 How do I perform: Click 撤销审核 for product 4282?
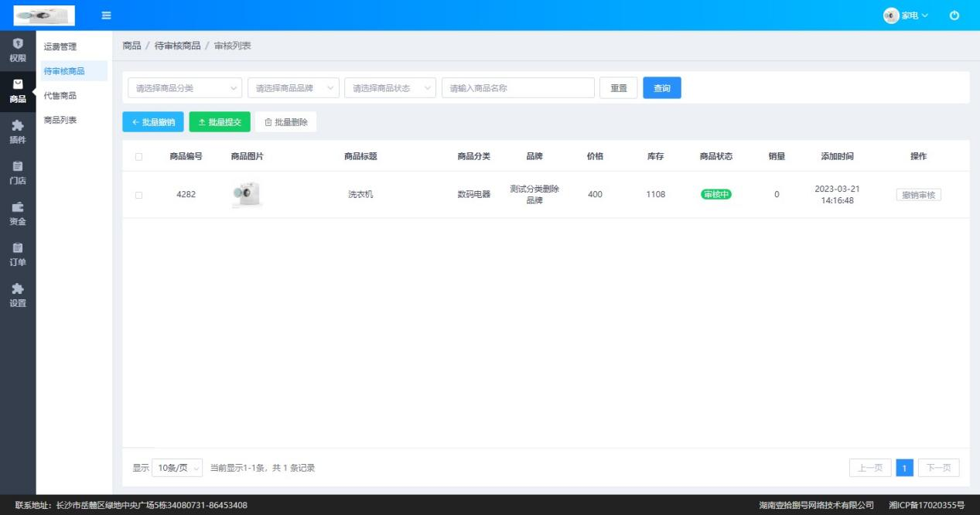(919, 195)
